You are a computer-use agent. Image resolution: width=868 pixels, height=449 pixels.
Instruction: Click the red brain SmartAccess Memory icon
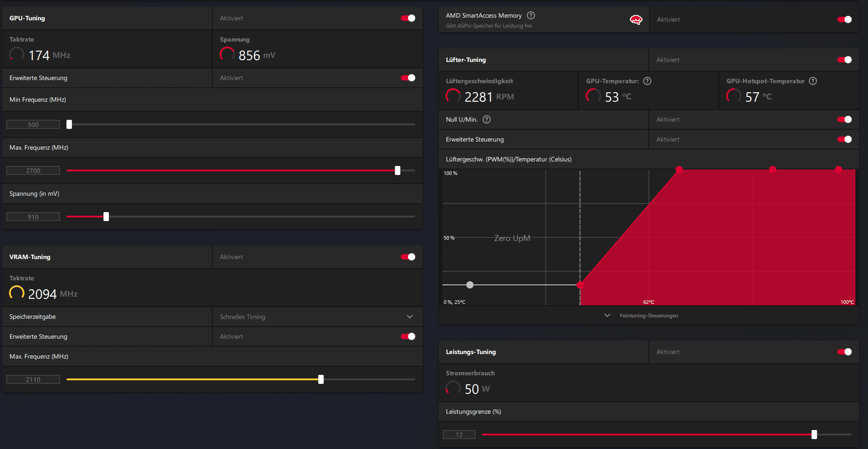[636, 19]
